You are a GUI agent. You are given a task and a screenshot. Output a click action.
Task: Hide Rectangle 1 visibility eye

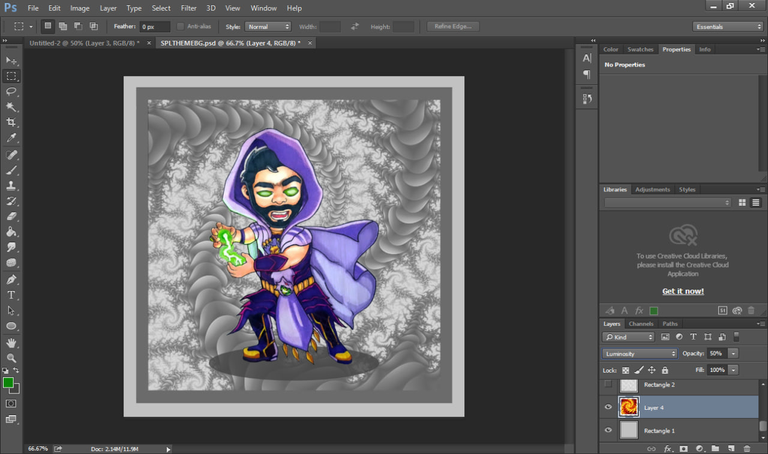coord(608,430)
